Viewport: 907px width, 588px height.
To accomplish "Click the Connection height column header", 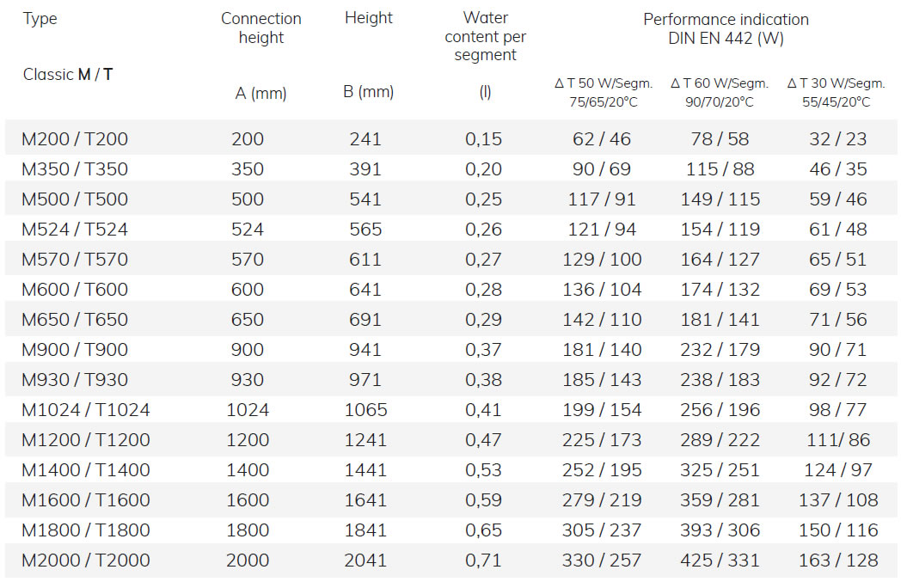I will 260,28.
